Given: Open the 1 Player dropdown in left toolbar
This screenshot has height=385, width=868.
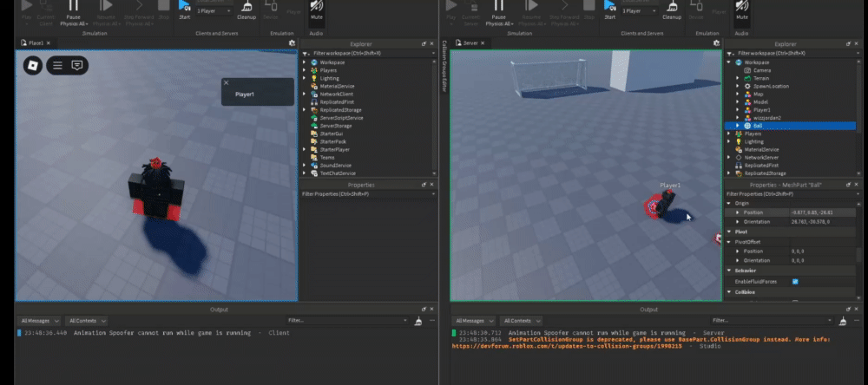Looking at the screenshot, I should coord(213,11).
